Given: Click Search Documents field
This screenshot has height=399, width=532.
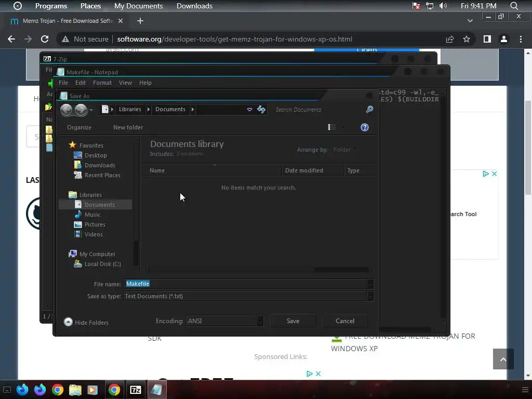Looking at the screenshot, I should pos(318,110).
